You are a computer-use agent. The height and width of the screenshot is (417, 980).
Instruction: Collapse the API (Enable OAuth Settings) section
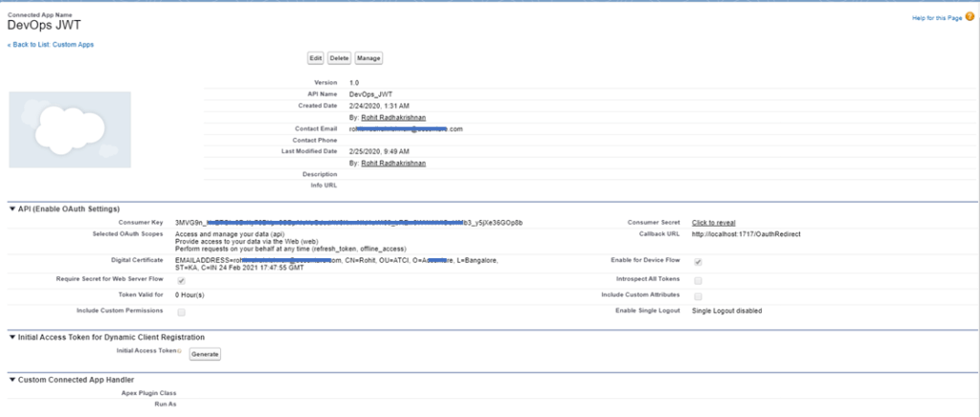point(12,209)
